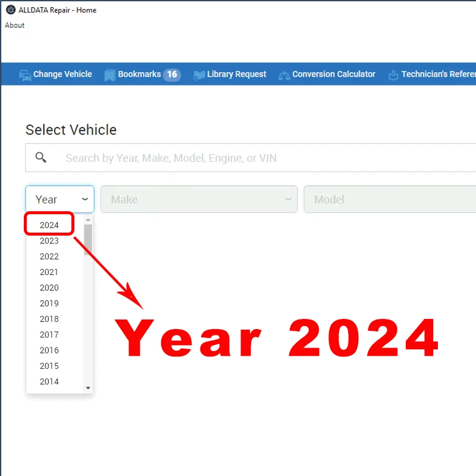Click the ALLDATA app logo icon
Screen dimensions: 476x476
(11, 10)
